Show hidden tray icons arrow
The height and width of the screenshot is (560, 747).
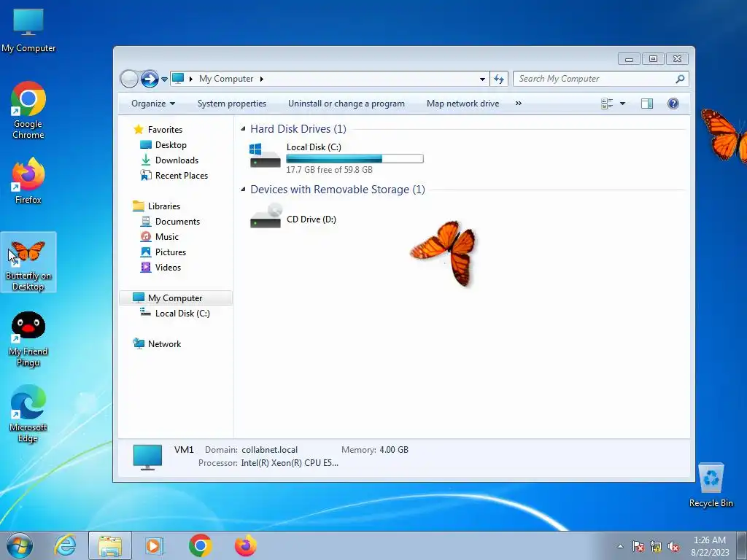tap(620, 547)
